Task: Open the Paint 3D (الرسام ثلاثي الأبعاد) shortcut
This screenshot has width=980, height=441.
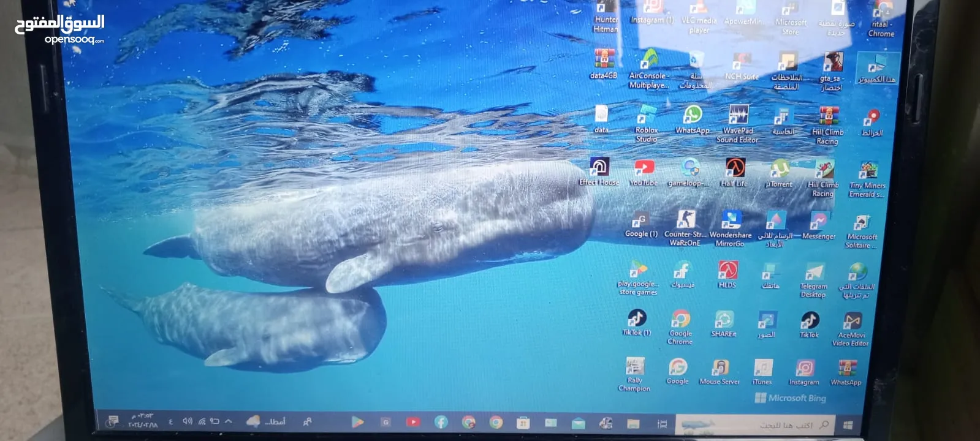Action: click(775, 230)
